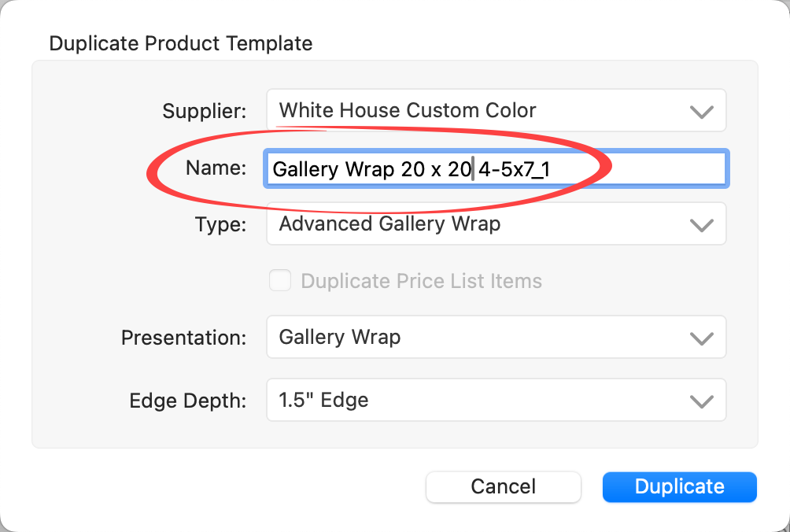Click the chevron arrow on the Presentation dropdown

coord(700,338)
